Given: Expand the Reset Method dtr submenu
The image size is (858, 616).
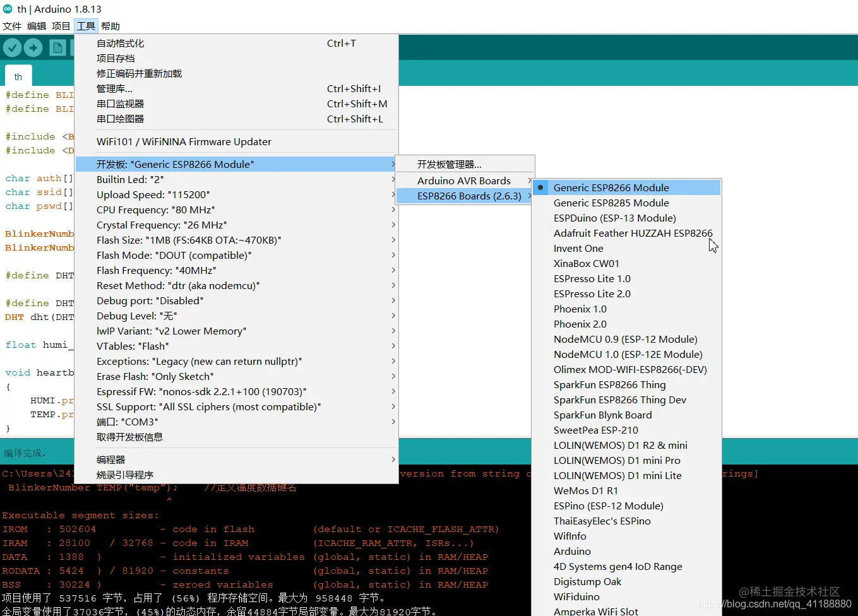Looking at the screenshot, I should coord(237,285).
